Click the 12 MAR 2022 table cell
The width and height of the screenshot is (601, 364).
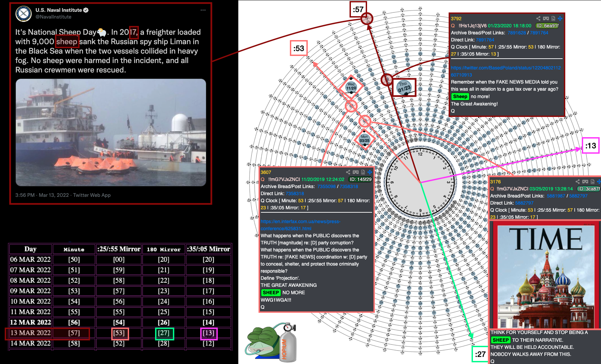coord(30,323)
